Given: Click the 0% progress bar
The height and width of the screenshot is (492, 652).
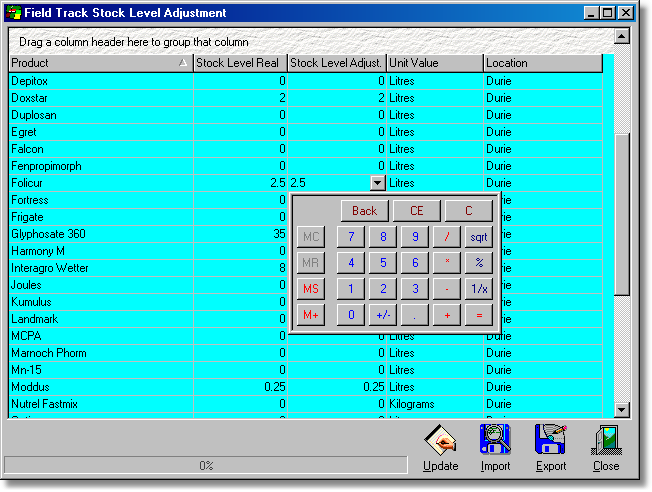Looking at the screenshot, I should click(x=206, y=465).
